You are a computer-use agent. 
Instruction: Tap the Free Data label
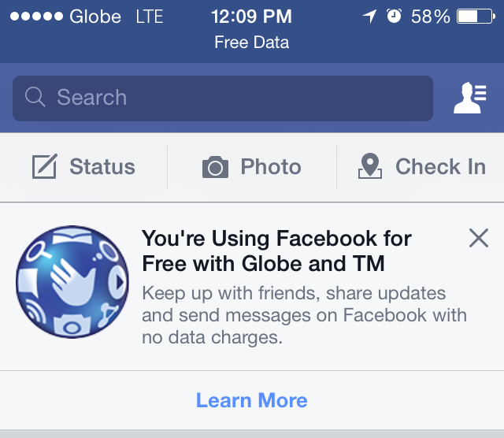pos(252,43)
